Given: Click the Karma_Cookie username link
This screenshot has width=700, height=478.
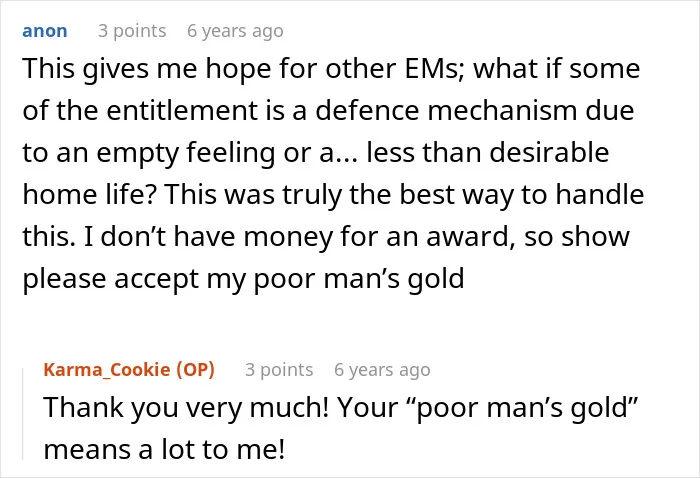Looking at the screenshot, I should tap(107, 370).
